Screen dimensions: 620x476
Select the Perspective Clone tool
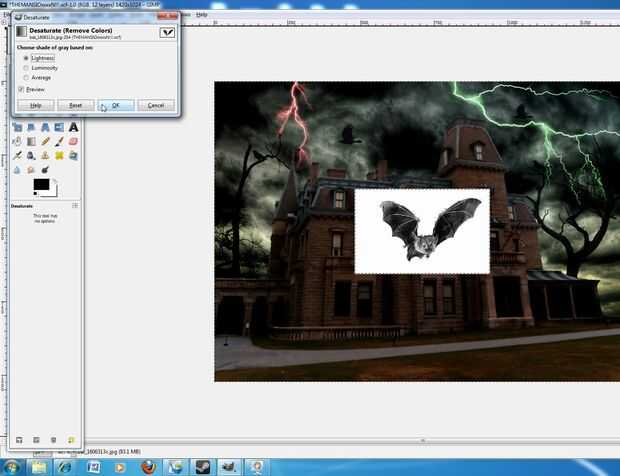click(x=73, y=155)
